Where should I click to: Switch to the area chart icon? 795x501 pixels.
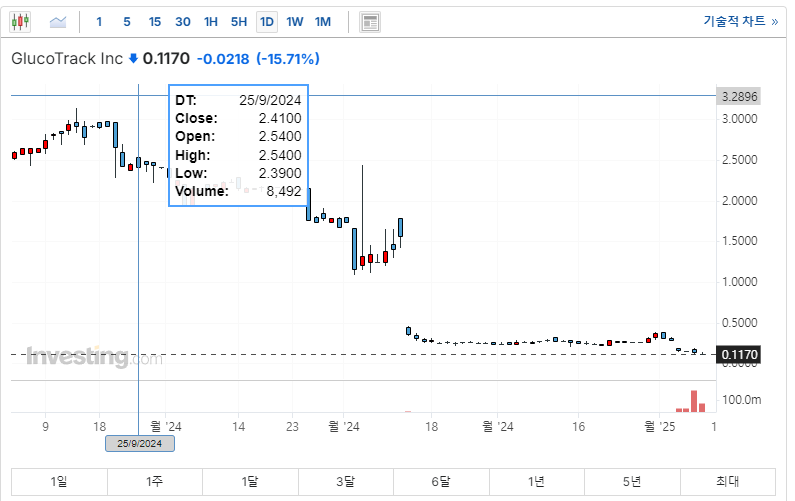tap(58, 22)
